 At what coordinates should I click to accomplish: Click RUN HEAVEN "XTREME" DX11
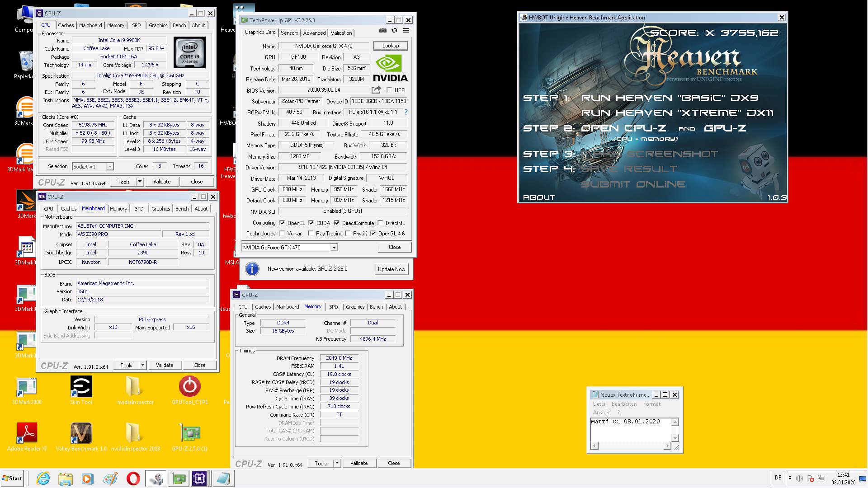click(x=677, y=113)
